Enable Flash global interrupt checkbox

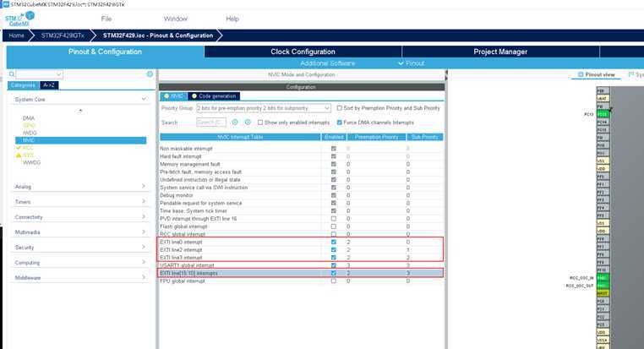pos(334,226)
